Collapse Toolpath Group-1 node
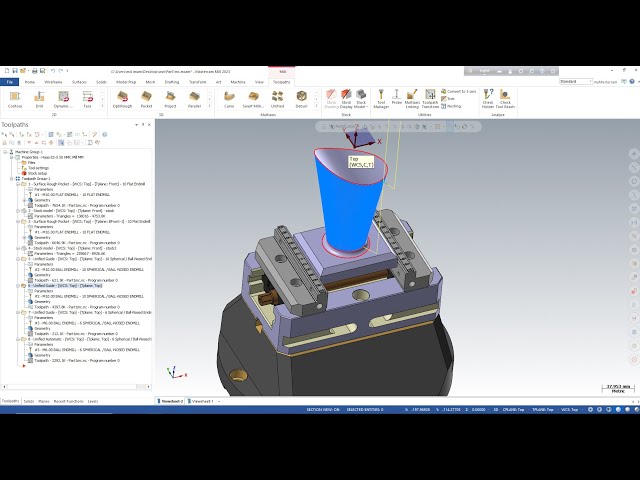 point(11,178)
